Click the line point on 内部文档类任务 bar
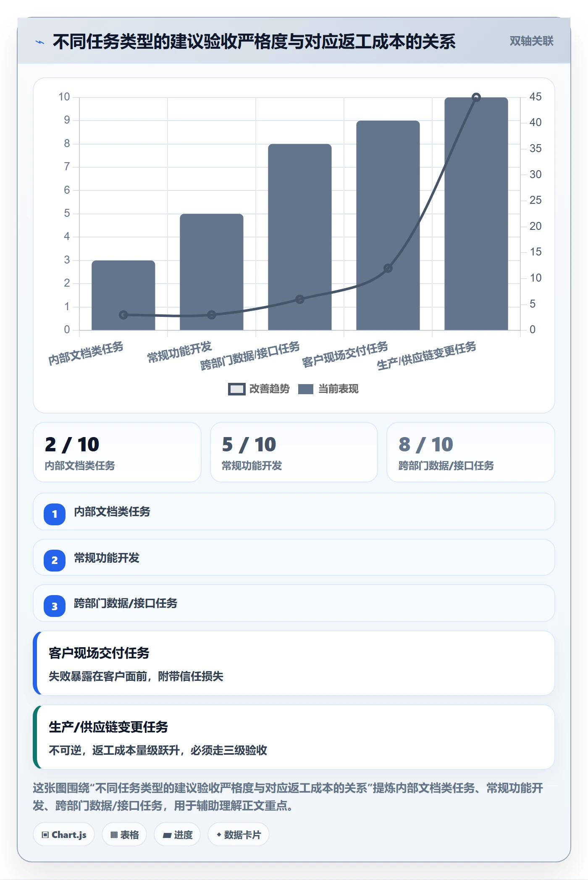 [123, 315]
